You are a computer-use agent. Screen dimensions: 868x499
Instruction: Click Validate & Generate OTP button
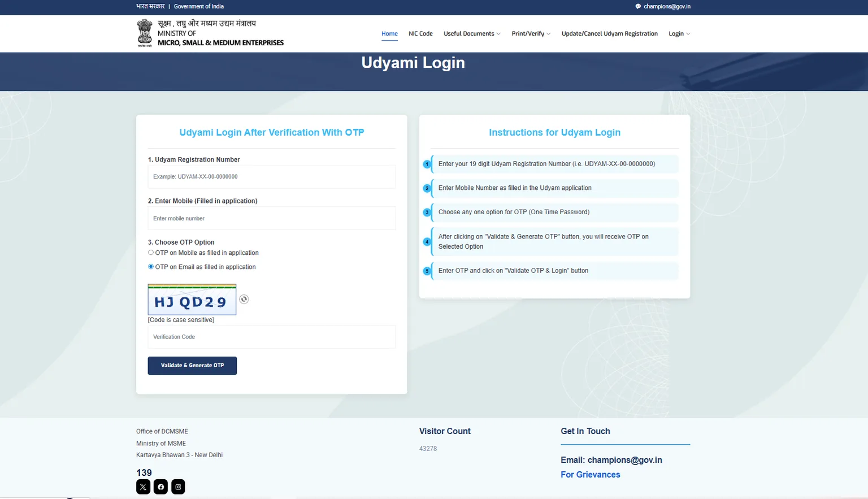(x=192, y=366)
